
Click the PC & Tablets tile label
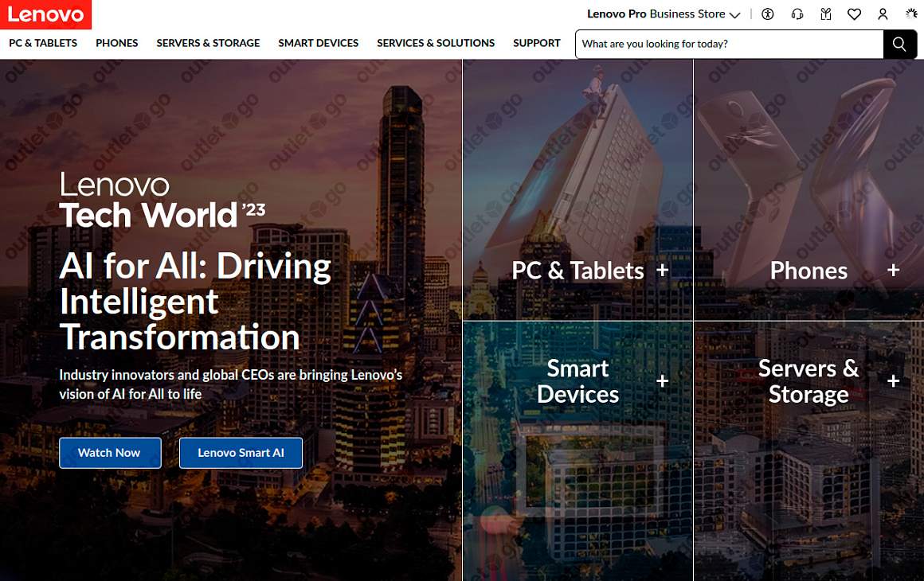click(577, 271)
